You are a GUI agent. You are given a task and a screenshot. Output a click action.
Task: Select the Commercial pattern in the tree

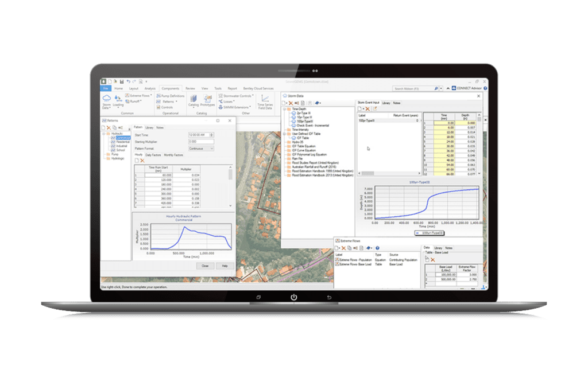tap(122, 138)
